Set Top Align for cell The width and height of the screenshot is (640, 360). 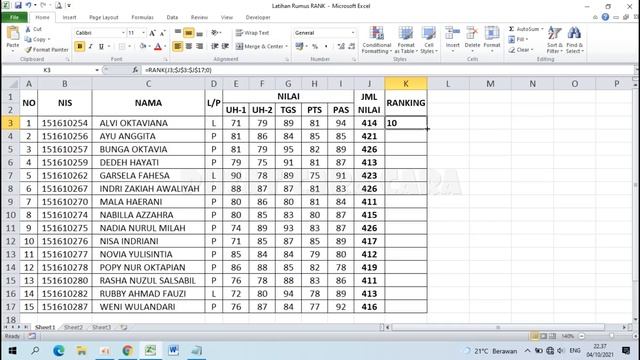click(x=178, y=33)
